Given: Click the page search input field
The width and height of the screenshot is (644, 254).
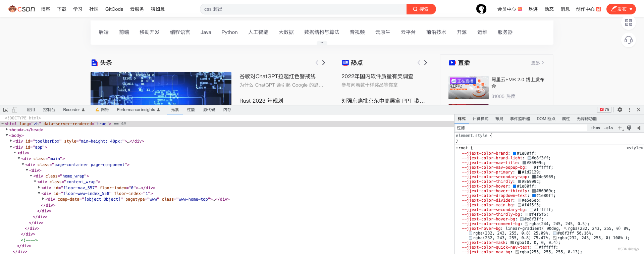Looking at the screenshot, I should point(303,9).
